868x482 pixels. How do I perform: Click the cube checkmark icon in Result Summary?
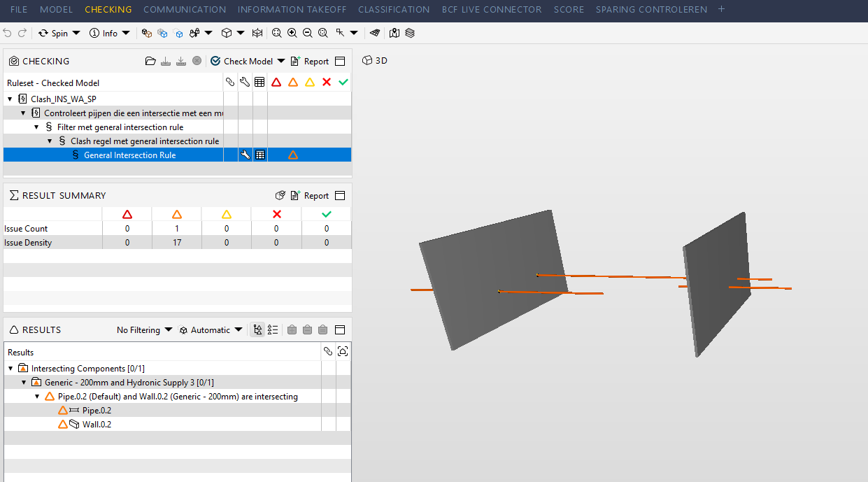pyautogui.click(x=280, y=195)
